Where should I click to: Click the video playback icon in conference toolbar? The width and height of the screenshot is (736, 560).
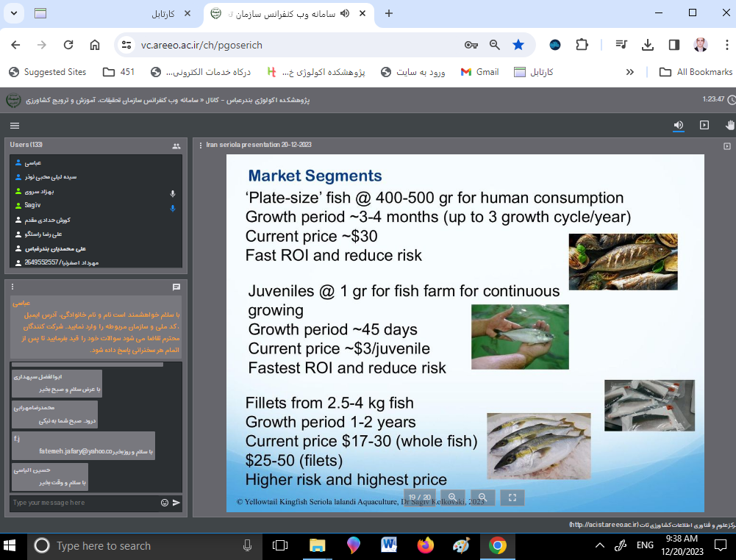(x=704, y=125)
